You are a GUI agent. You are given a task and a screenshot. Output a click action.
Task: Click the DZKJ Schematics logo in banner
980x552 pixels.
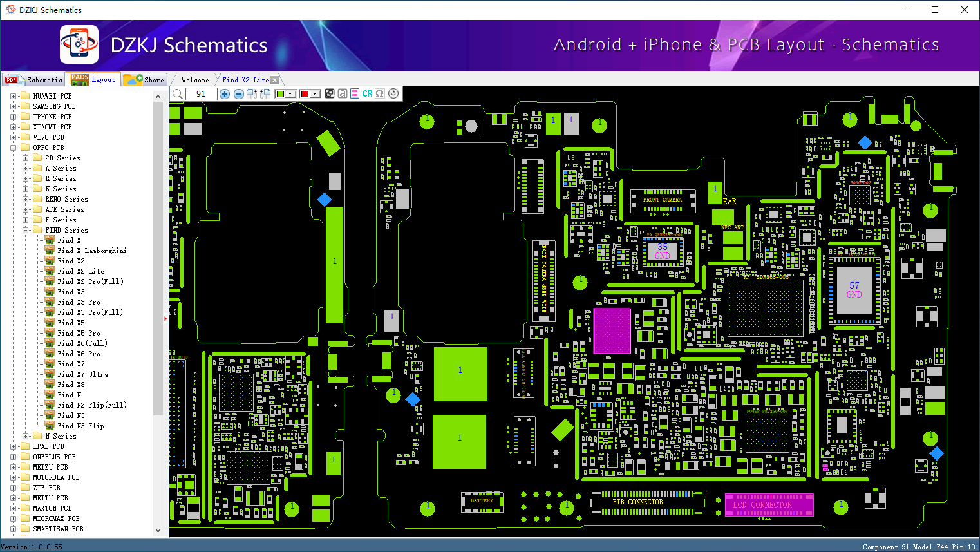click(x=79, y=44)
